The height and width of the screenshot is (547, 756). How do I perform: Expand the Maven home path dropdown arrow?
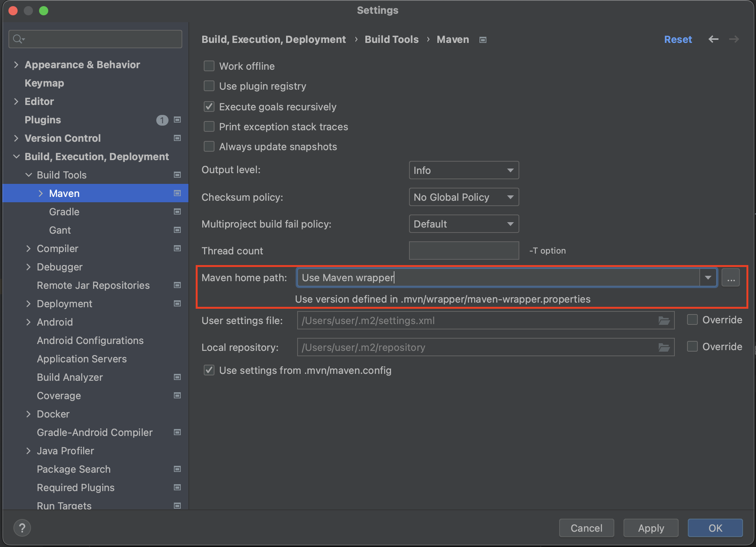708,278
